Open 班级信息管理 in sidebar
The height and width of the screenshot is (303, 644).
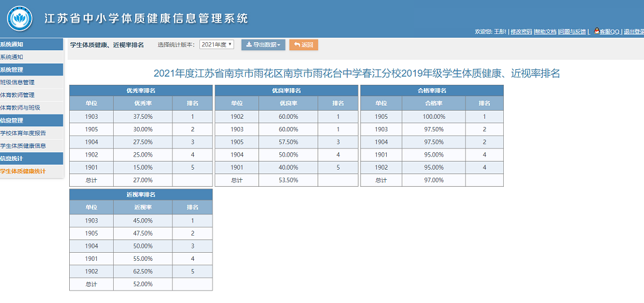pos(31,82)
